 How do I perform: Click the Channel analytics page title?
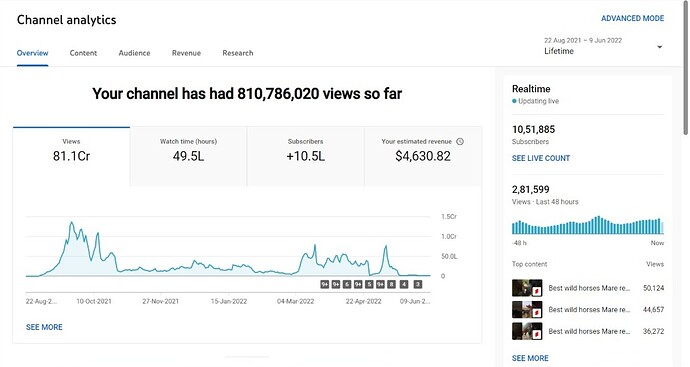66,20
